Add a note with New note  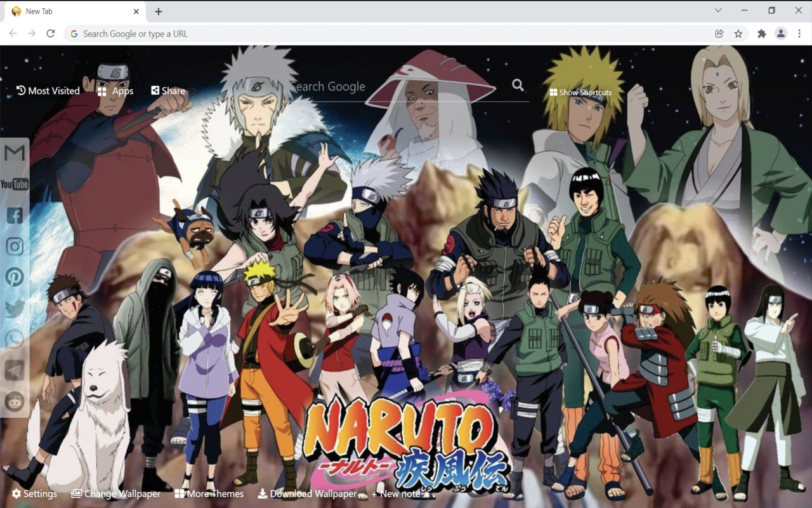pos(396,493)
